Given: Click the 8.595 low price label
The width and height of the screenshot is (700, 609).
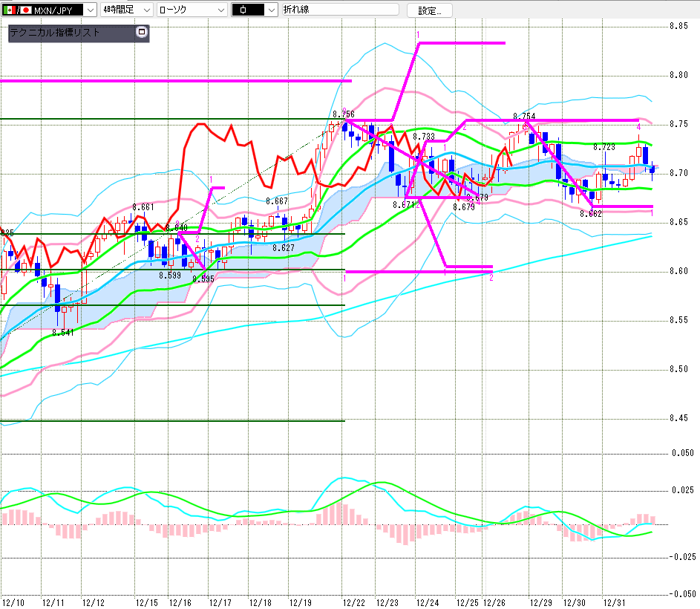Looking at the screenshot, I should pos(203,279).
